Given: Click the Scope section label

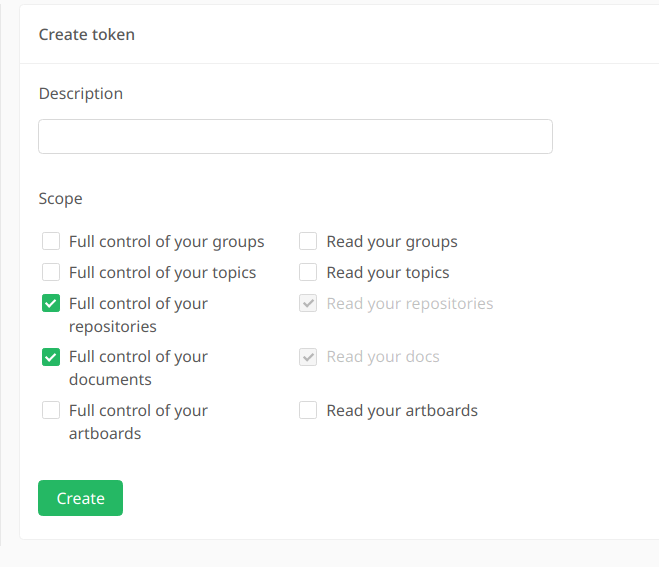Looking at the screenshot, I should coord(61,198).
